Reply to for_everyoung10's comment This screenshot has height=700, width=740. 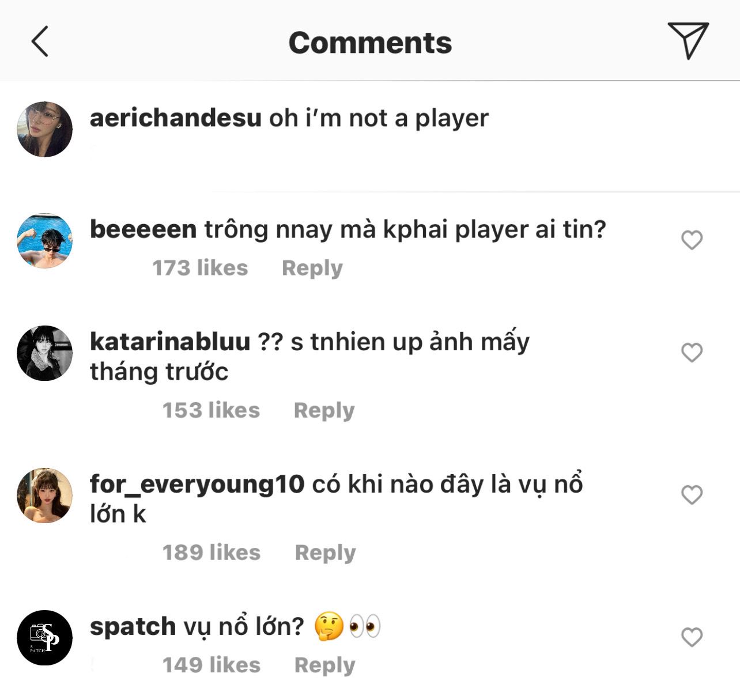pos(325,553)
